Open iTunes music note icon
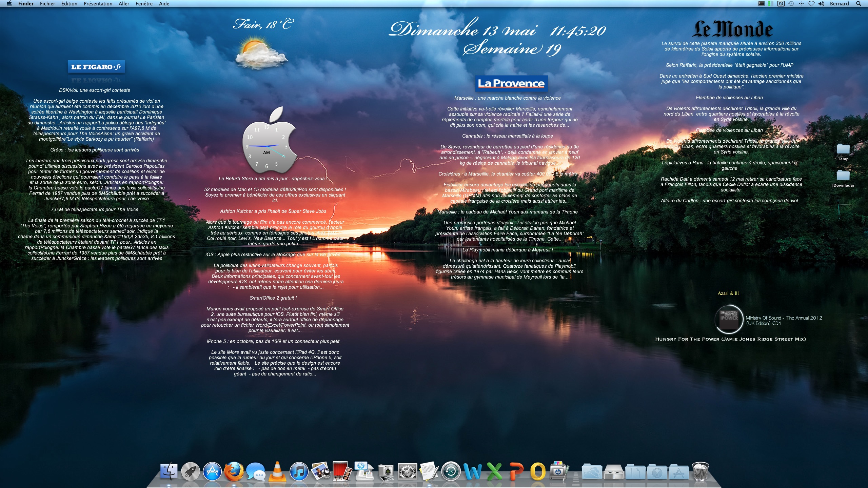This screenshot has width=868, height=488. pos(299,471)
